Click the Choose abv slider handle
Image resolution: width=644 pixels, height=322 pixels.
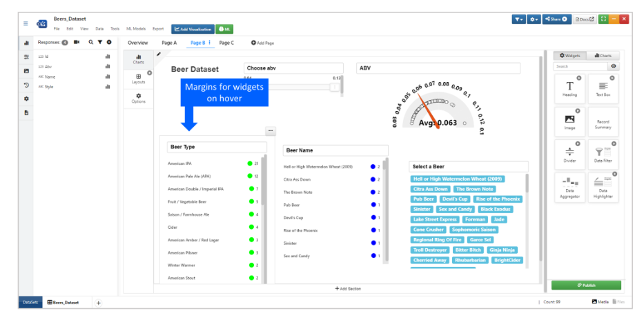[x=335, y=87]
